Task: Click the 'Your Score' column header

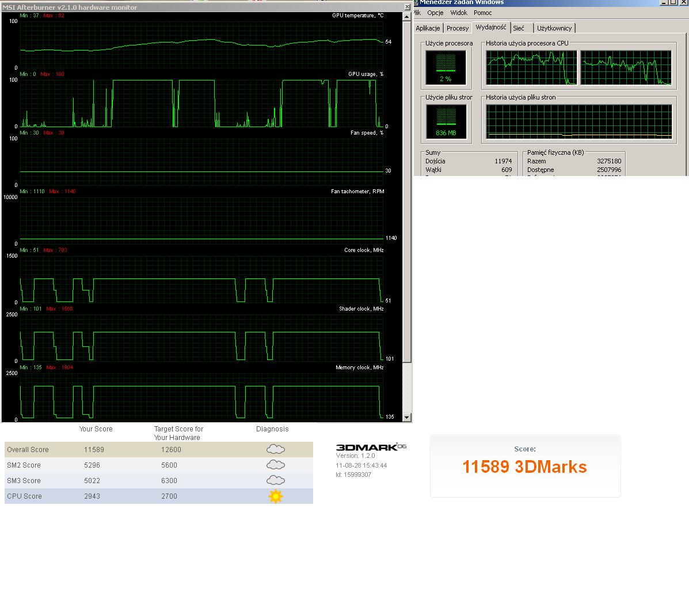Action: (96, 429)
